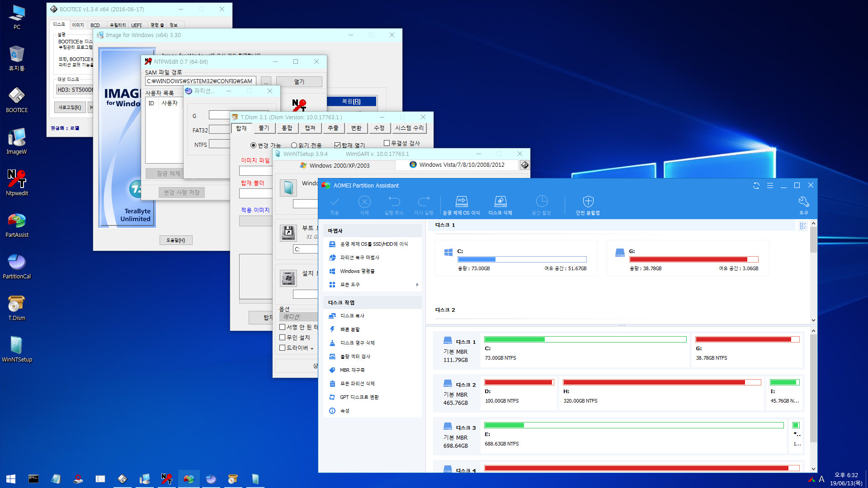Click the BOOTICE icon button in WinNTSetup
868x488 pixels.
(524, 165)
